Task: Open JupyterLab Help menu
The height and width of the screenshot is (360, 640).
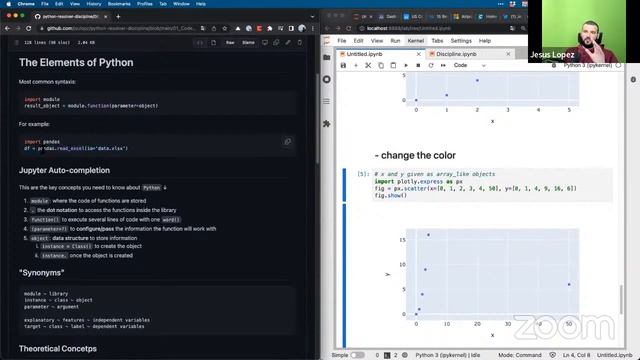Action: pyautogui.click(x=484, y=41)
